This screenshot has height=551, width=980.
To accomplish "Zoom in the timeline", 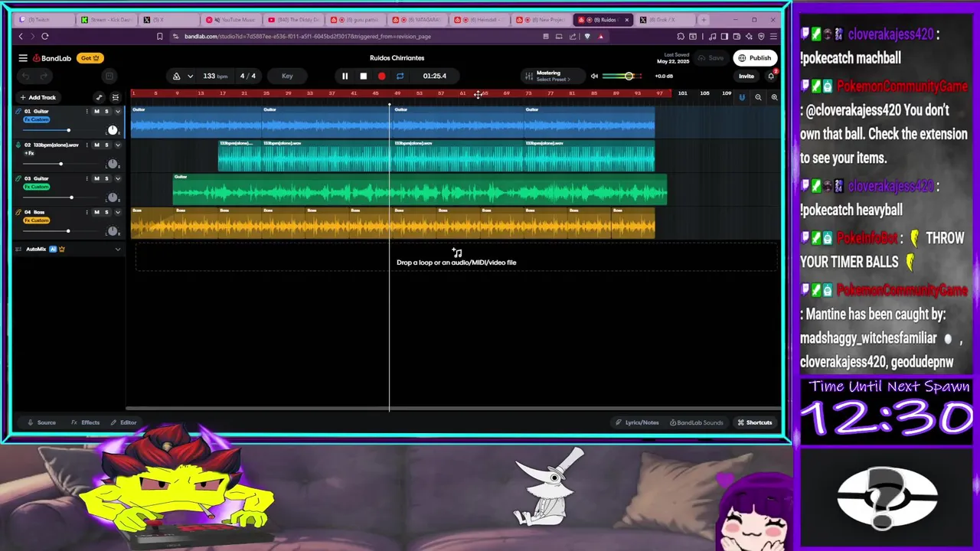I will tap(774, 97).
